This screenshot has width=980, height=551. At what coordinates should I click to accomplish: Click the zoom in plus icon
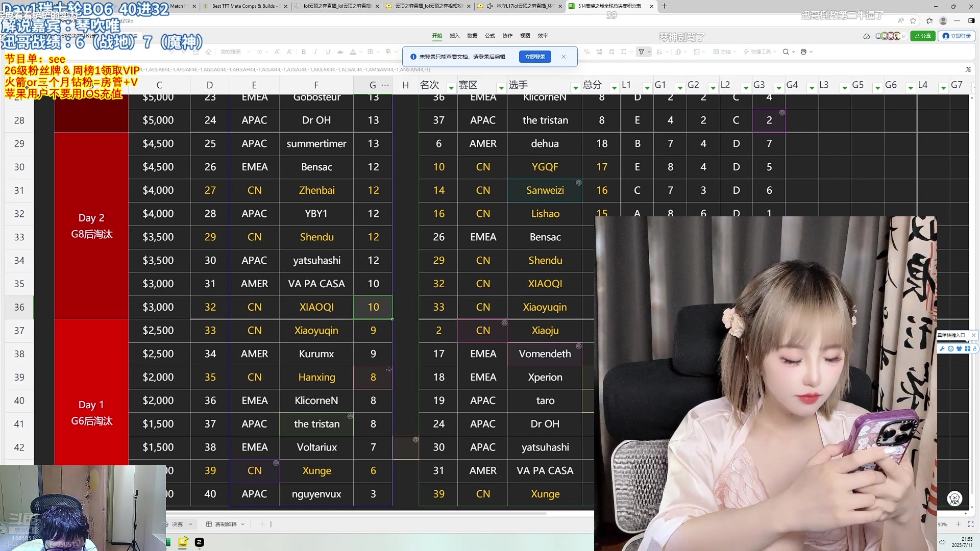point(958,524)
